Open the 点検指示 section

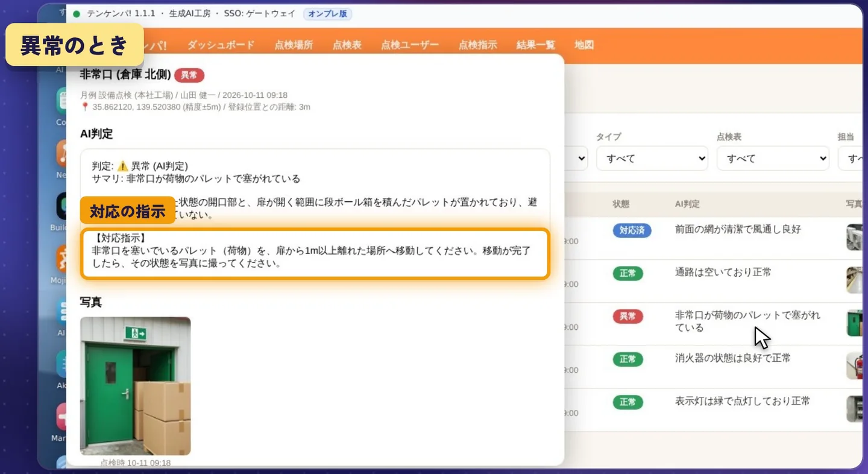click(477, 45)
